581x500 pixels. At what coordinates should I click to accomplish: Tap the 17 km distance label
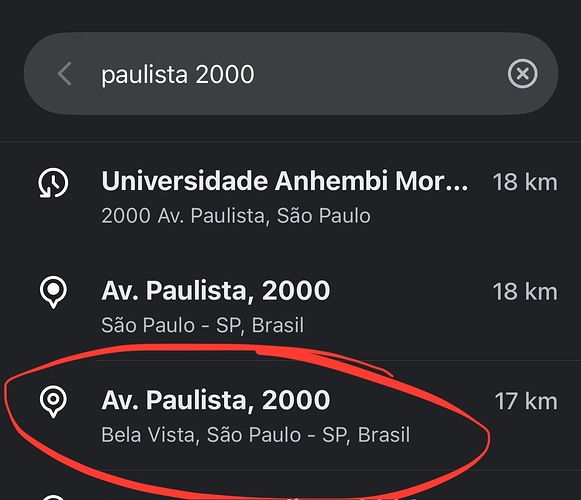pos(526,401)
